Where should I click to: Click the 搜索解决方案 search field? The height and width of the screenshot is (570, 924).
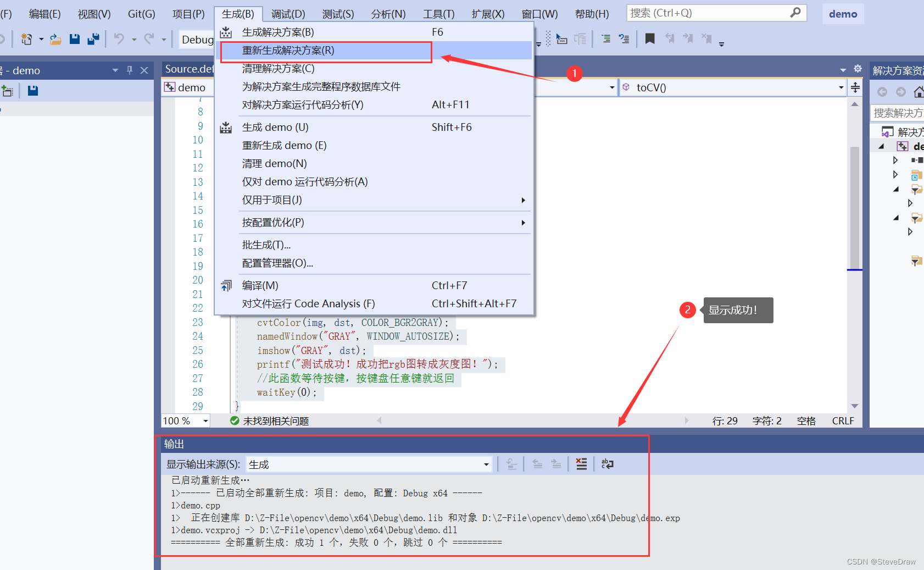pyautogui.click(x=898, y=113)
